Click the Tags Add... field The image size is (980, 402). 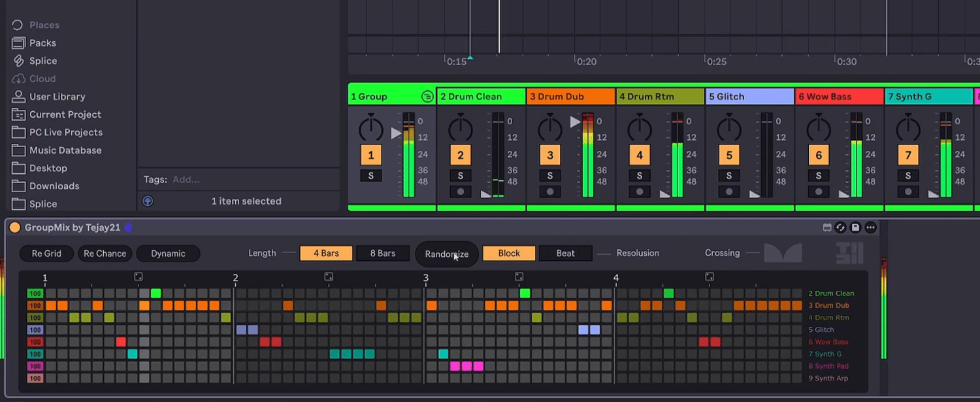point(186,179)
